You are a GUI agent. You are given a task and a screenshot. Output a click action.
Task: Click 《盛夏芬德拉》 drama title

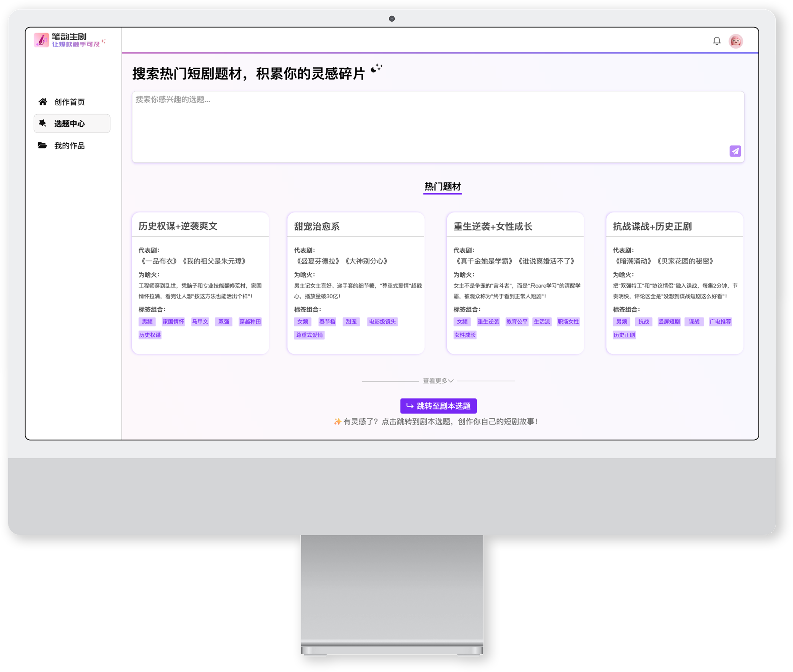318,261
